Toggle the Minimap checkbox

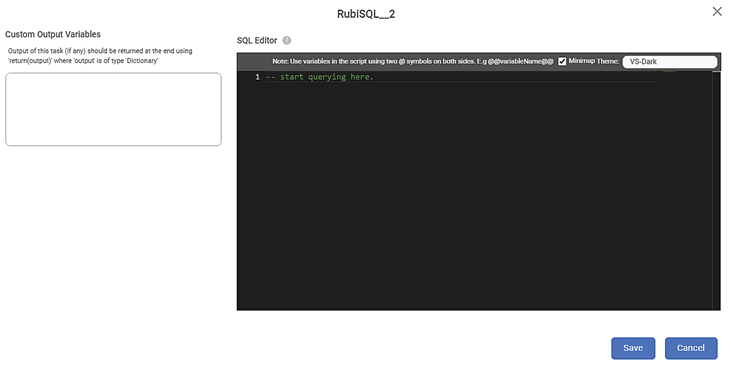[562, 62]
